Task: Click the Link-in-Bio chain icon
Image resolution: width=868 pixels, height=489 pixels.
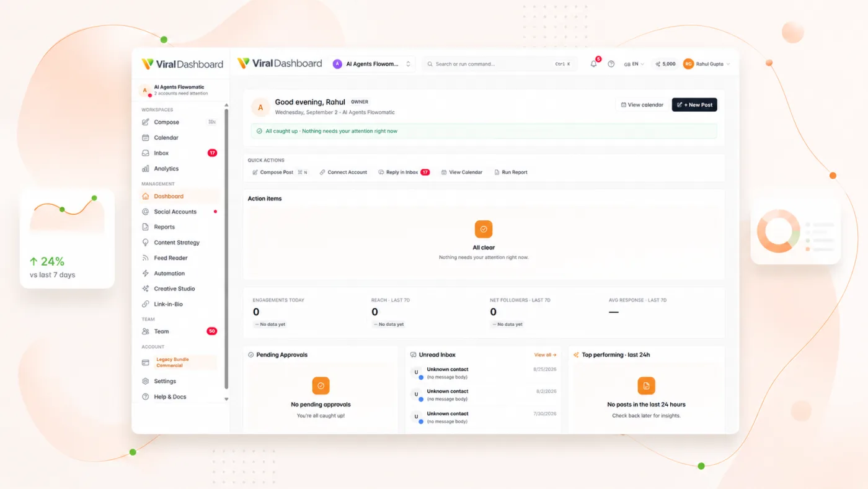Action: coord(146,304)
